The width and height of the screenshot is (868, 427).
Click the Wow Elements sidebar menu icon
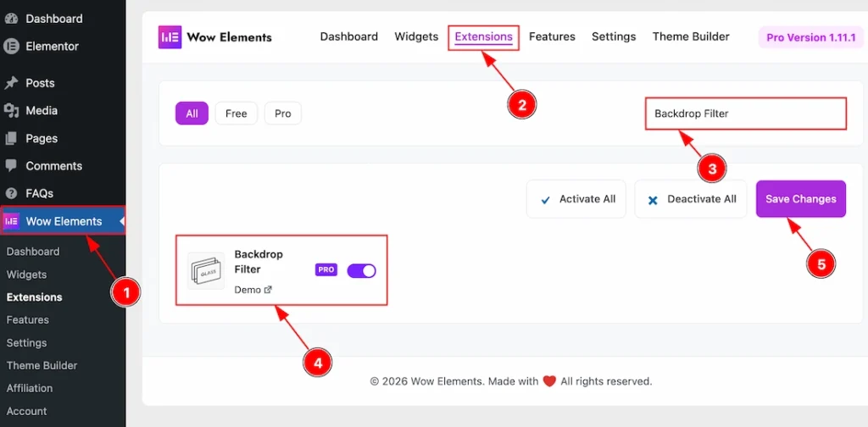[12, 221]
